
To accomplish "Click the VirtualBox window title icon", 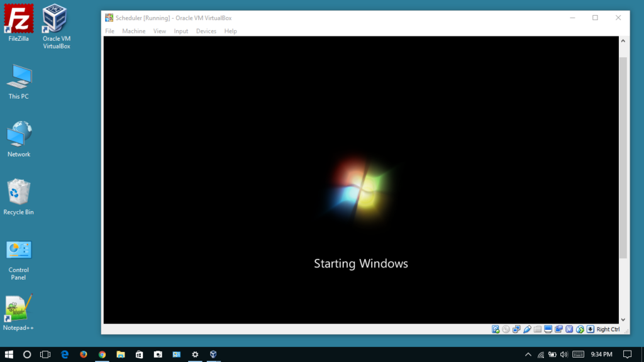I will tap(109, 18).
